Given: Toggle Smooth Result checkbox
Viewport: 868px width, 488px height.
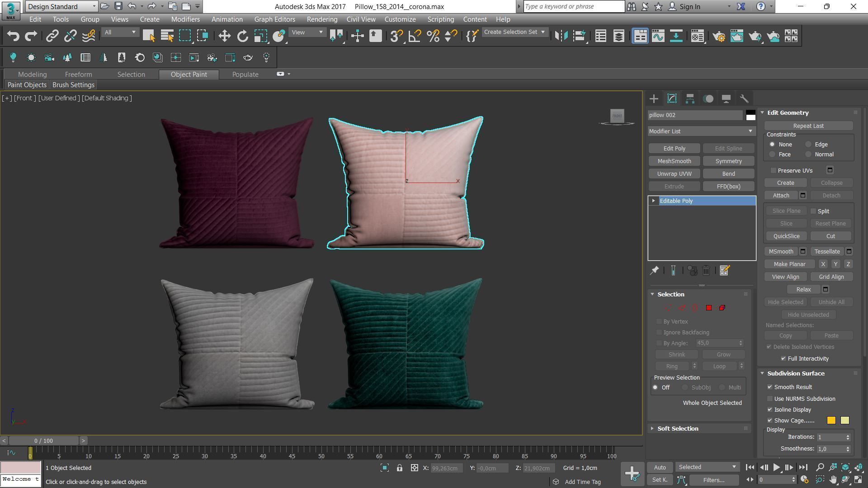Looking at the screenshot, I should (x=770, y=387).
